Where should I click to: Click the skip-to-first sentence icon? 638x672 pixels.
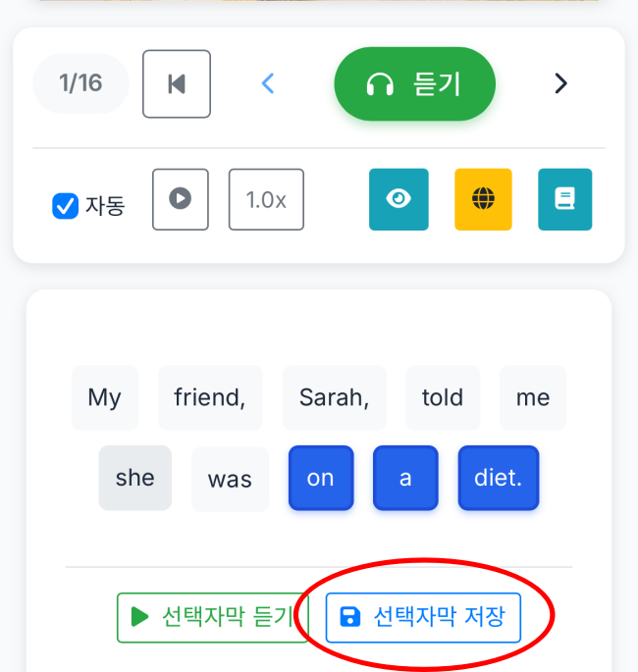point(177,84)
